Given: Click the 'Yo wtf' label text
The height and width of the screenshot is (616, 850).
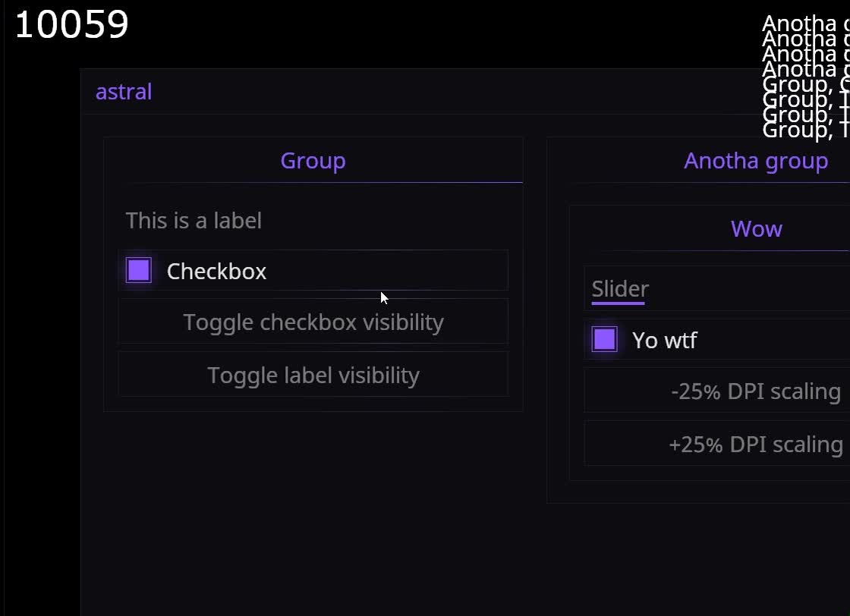Looking at the screenshot, I should click(x=664, y=341).
